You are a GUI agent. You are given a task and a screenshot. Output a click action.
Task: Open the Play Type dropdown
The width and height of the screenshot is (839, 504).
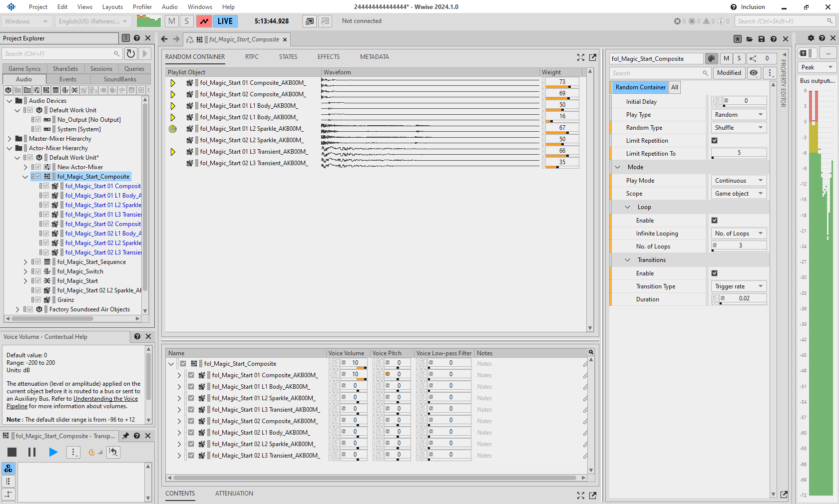coord(738,115)
